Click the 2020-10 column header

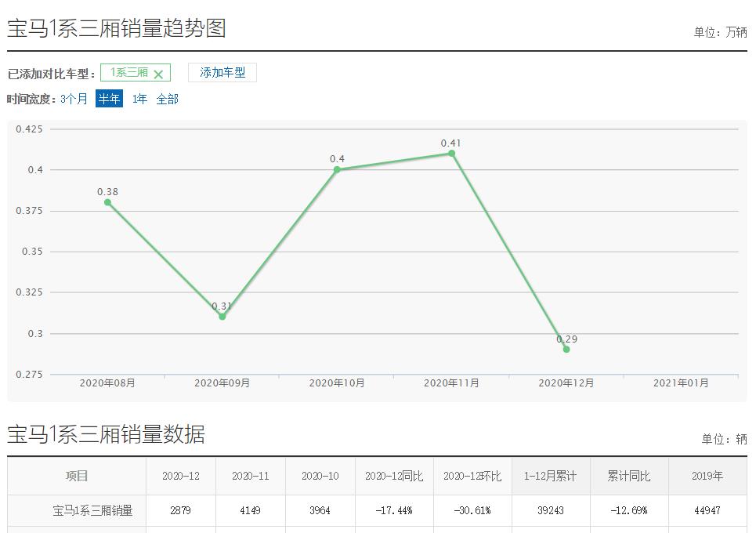coord(320,476)
